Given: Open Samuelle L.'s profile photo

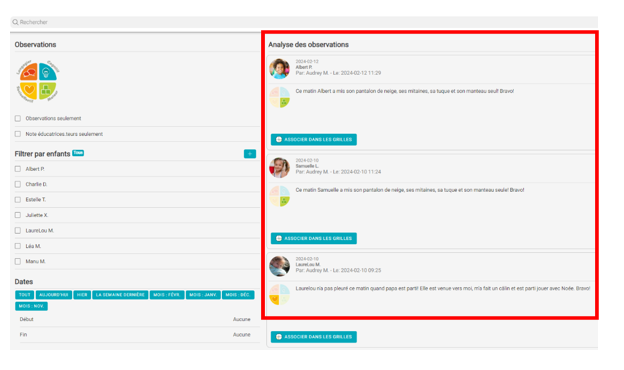Looking at the screenshot, I should (x=279, y=167).
